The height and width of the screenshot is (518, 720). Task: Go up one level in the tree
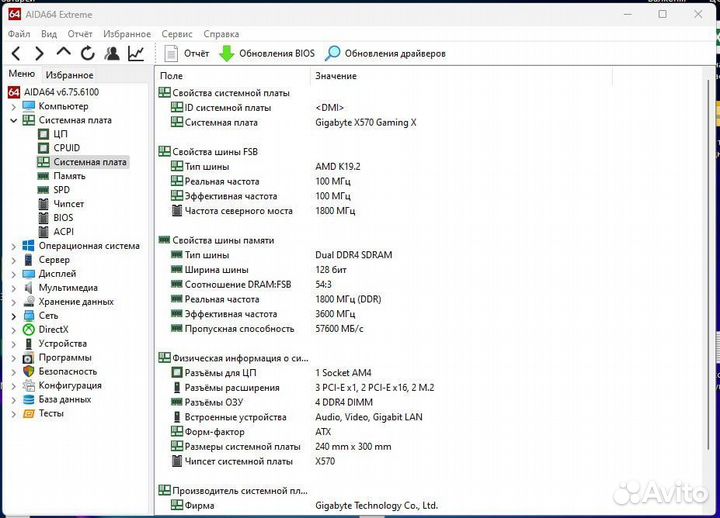[63, 51]
